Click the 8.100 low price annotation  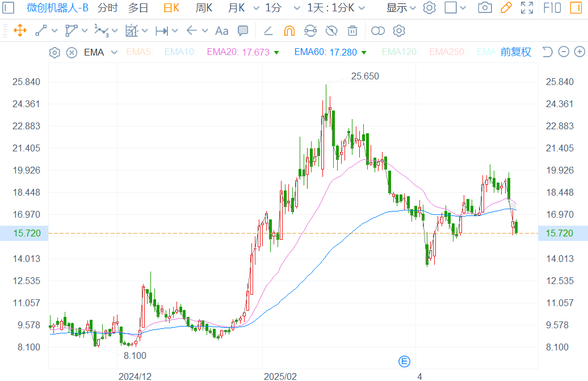[x=135, y=355]
